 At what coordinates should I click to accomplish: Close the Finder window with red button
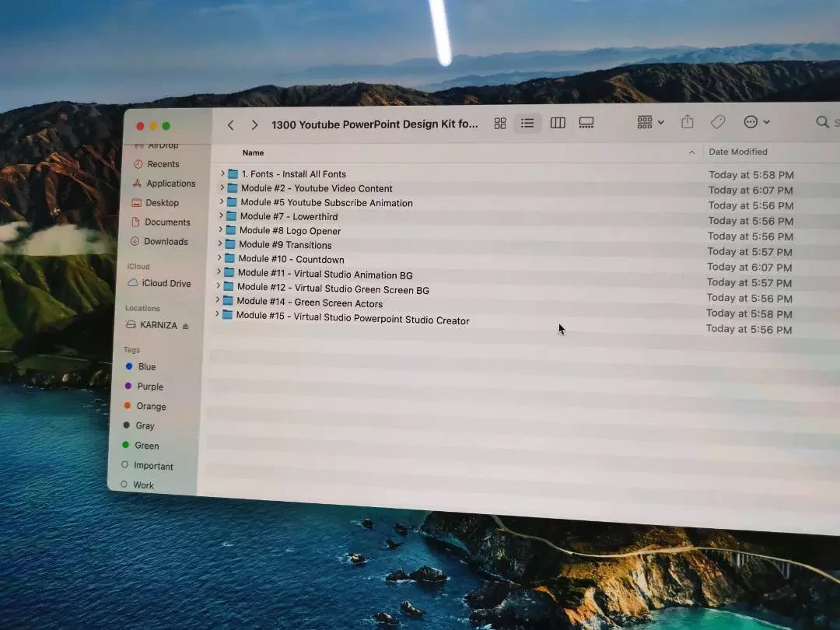[140, 127]
